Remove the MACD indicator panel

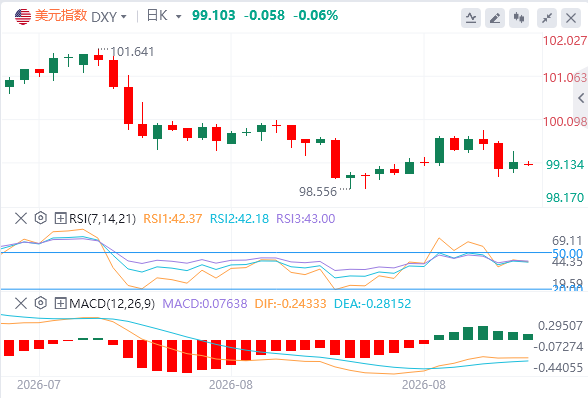[21, 303]
